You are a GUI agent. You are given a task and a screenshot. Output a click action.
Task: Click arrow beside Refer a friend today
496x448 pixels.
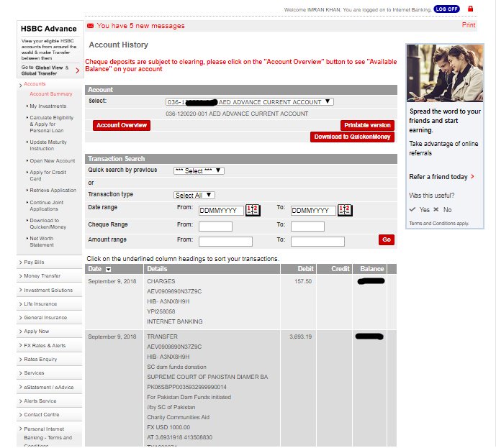(472, 176)
